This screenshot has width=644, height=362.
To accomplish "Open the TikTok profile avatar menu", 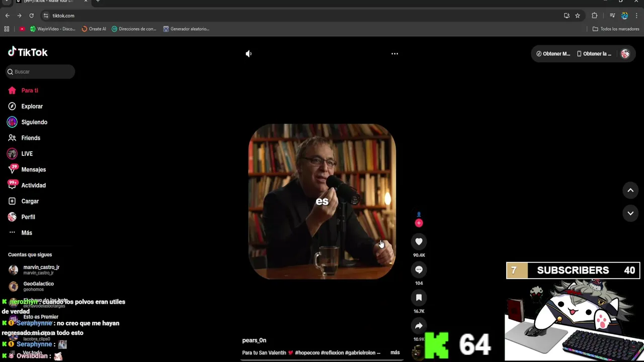I will coord(625,54).
